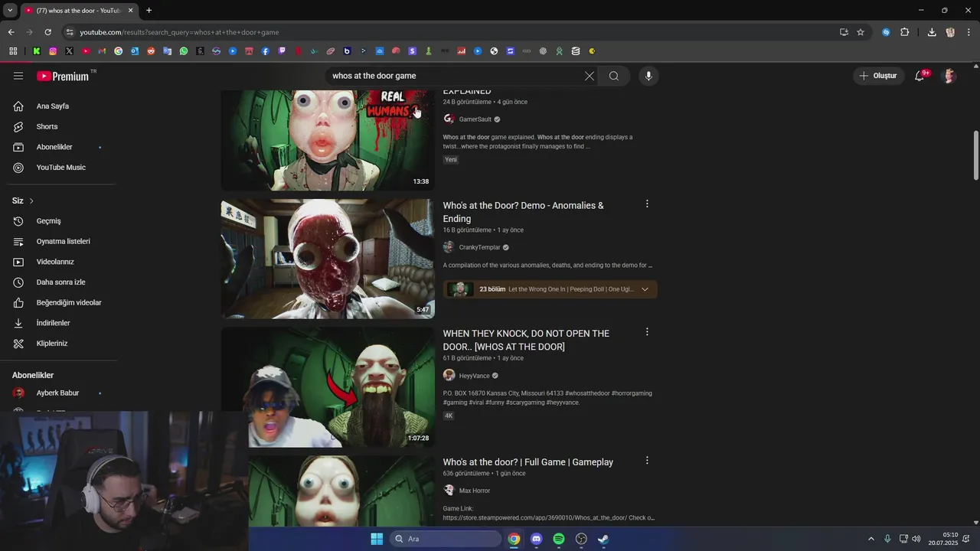Open the Reddit bookmark
This screenshot has width=980, height=551.
point(151,51)
